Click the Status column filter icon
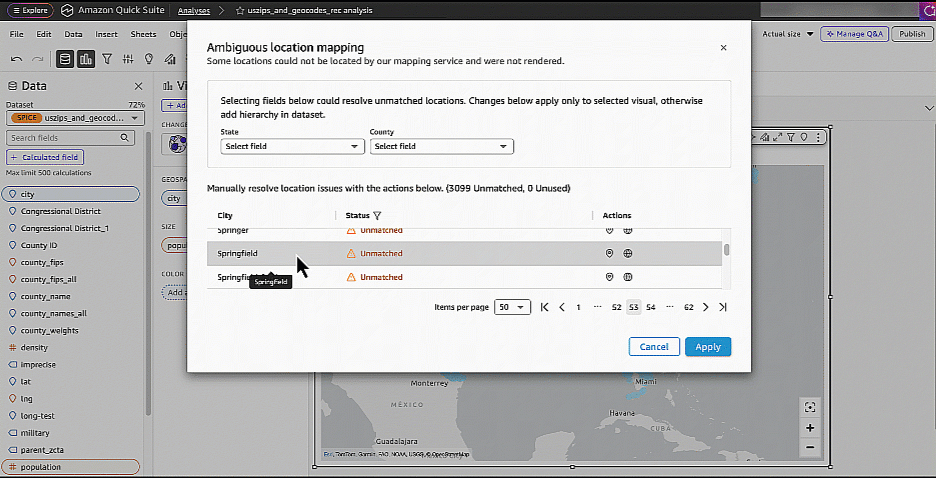This screenshot has height=478, width=936. coord(377,215)
